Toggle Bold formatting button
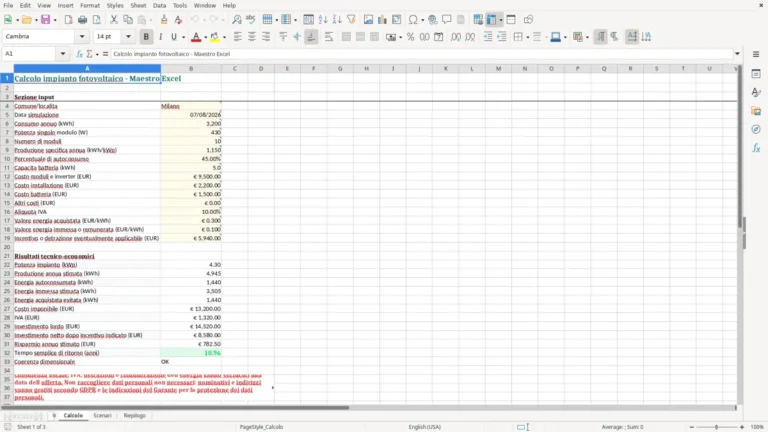 pos(146,37)
